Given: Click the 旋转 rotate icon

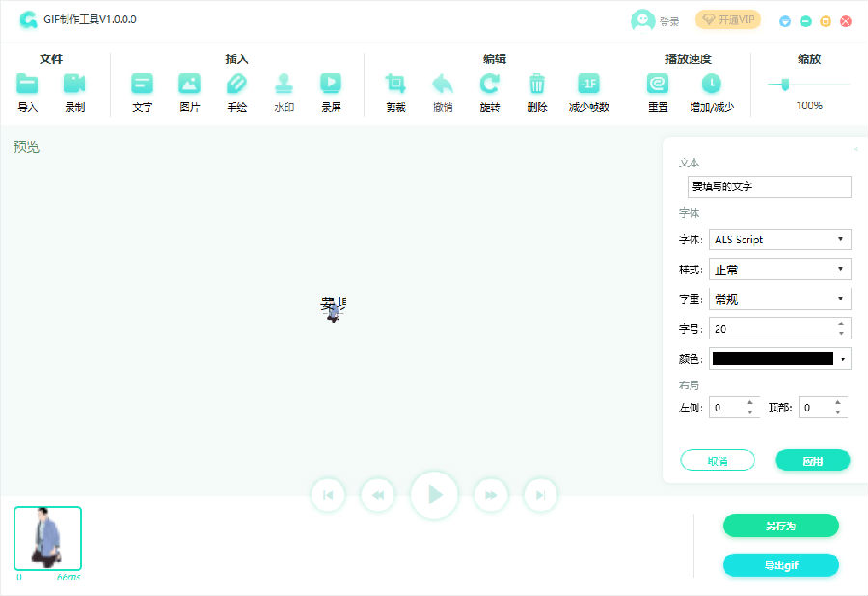Looking at the screenshot, I should [x=490, y=84].
